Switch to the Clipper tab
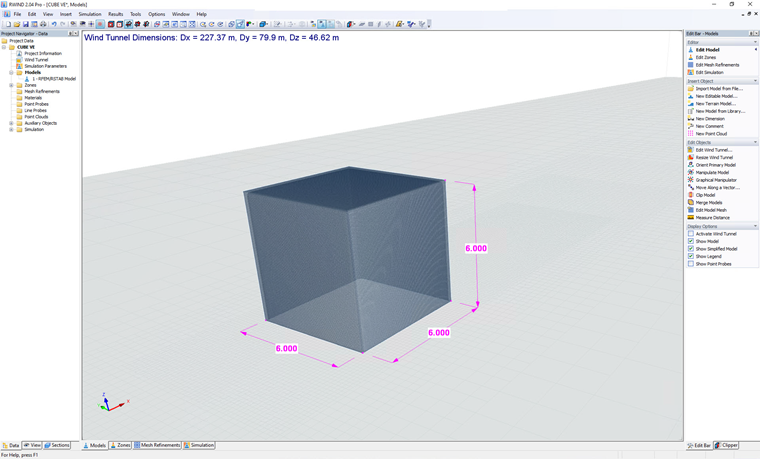 [726, 445]
